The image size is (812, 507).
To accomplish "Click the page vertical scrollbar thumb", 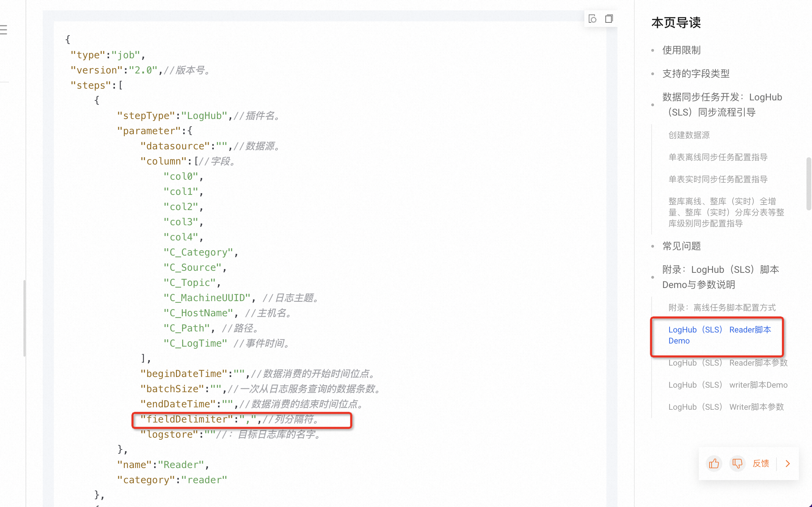I will click(808, 183).
